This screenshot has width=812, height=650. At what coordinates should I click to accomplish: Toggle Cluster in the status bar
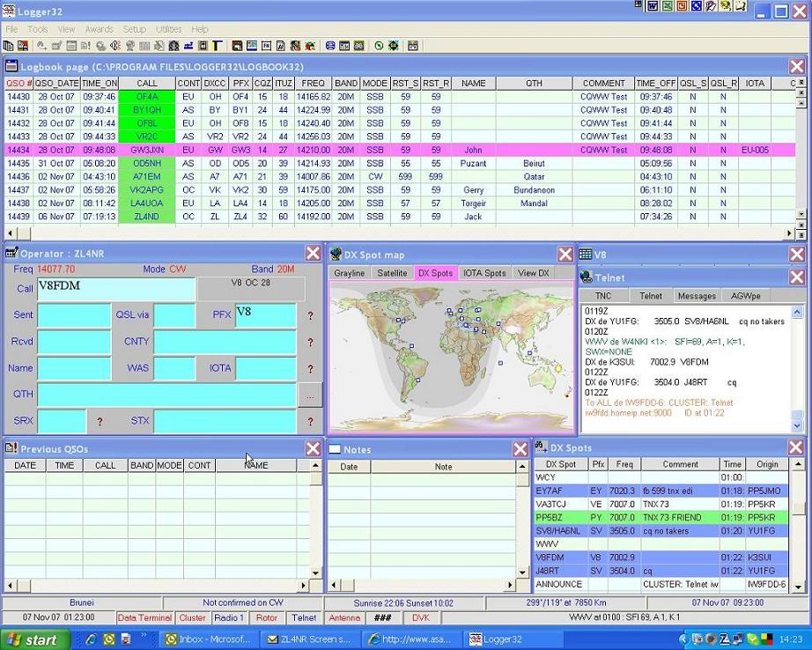(193, 618)
